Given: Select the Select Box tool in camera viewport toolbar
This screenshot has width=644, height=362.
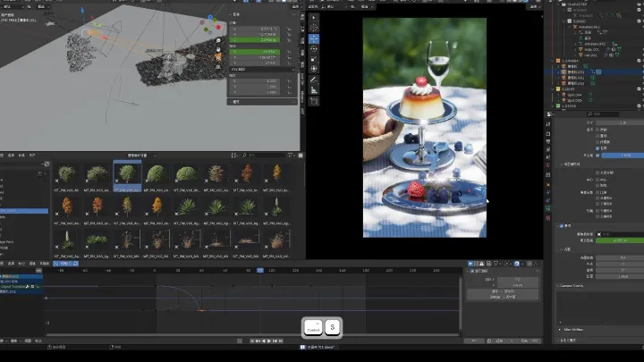Looking at the screenshot, I should [314, 18].
